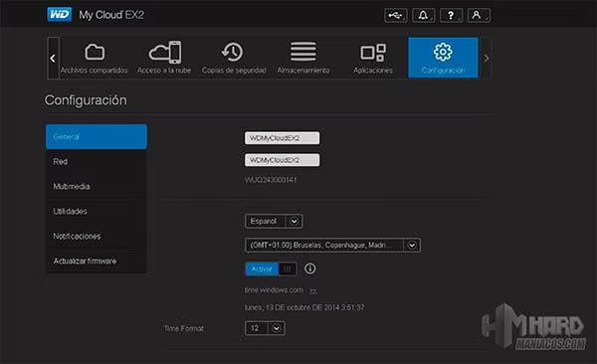Screen dimensions: 597x364
Task: Click the second WDMyCloudEX2 description field
Action: 283,160
